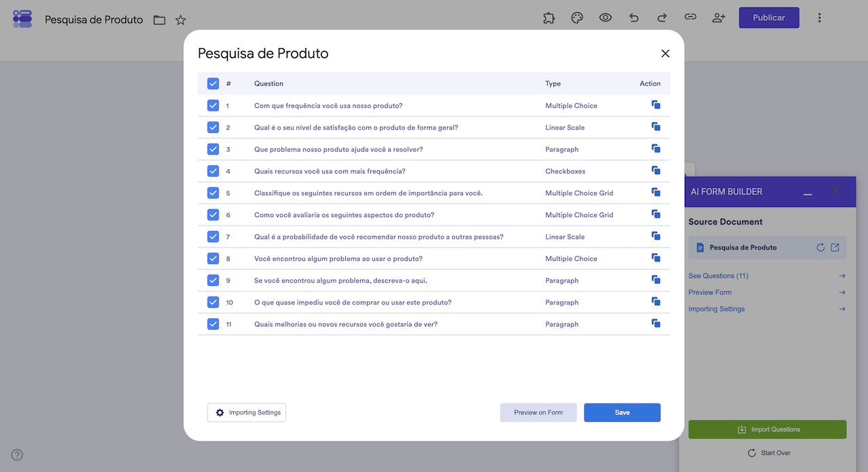Open the add-ons puzzle icon in toolbar
This screenshot has height=472, width=868.
coord(549,18)
